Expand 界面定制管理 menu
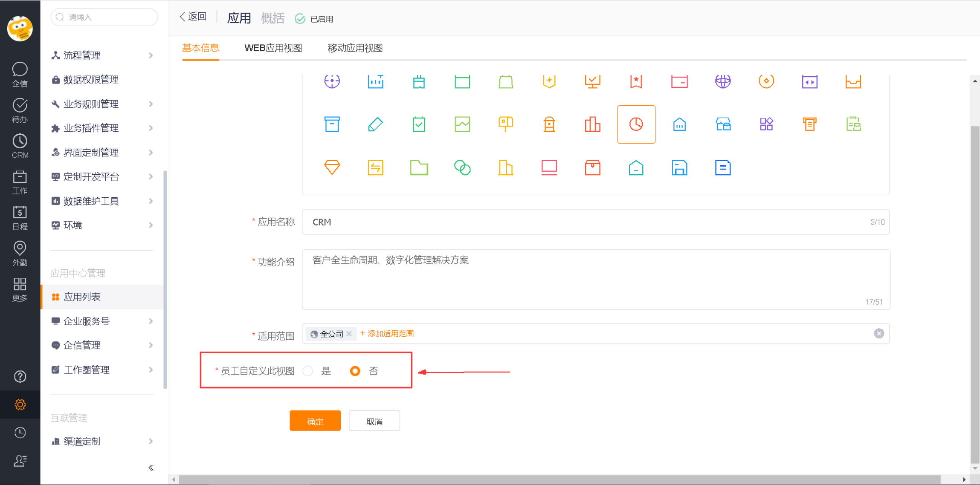980x485 pixels. click(x=102, y=152)
